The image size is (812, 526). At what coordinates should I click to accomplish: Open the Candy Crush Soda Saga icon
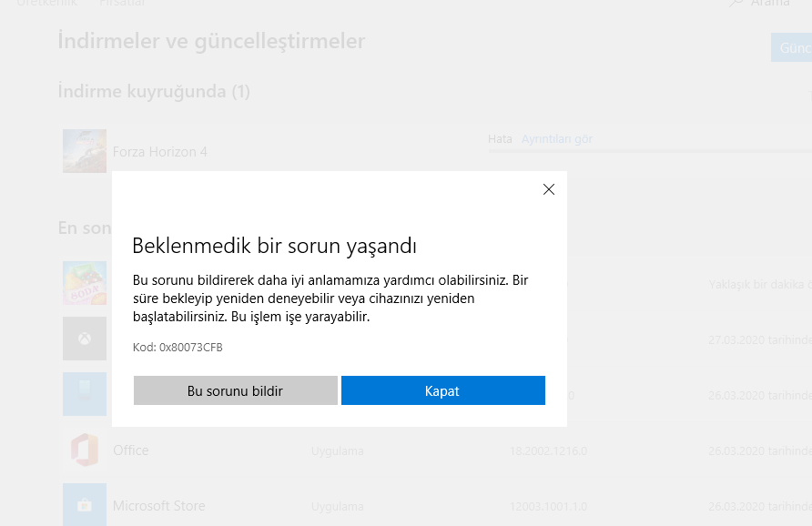[84, 283]
